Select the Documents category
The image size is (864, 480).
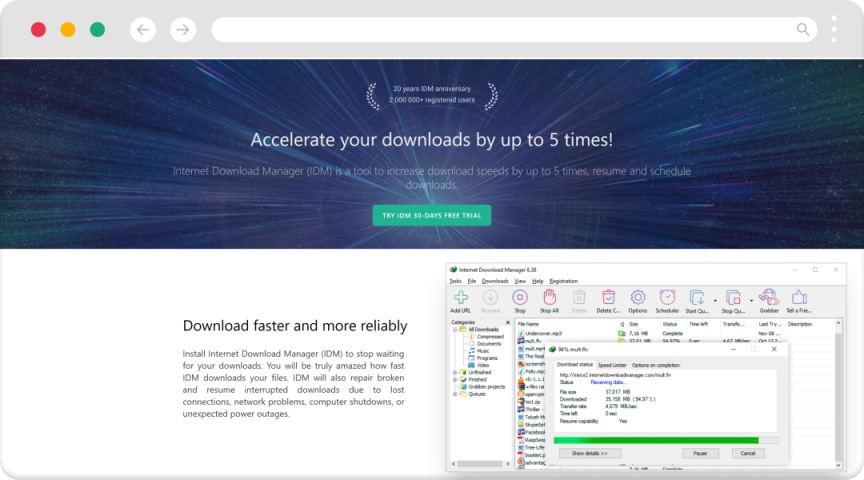tap(489, 344)
